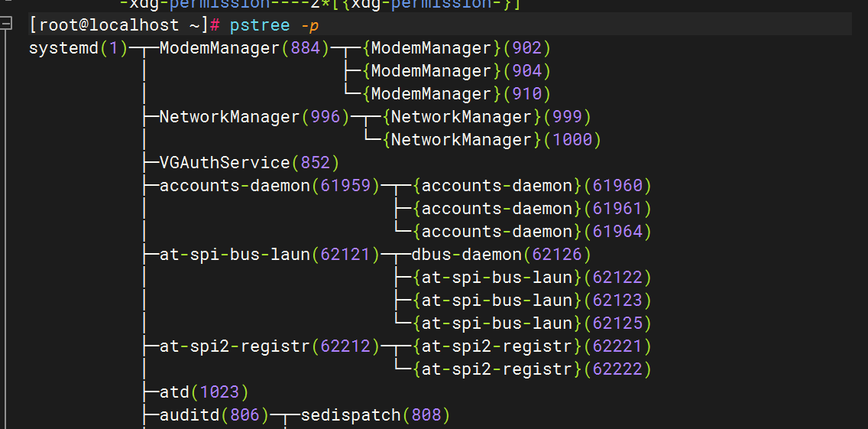Click at-spi2-registr(62212) process entry
The image size is (868, 429).
[x=270, y=346]
